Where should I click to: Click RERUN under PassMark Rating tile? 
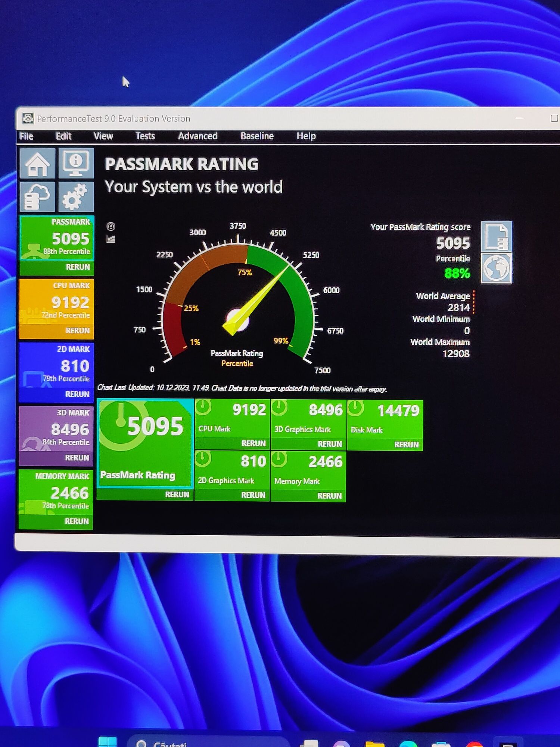[177, 495]
